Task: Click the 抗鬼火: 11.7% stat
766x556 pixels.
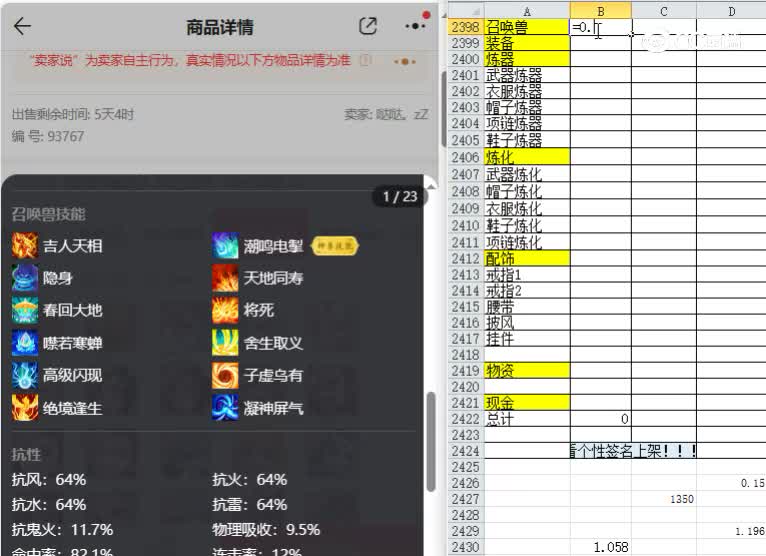Action: click(x=63, y=530)
